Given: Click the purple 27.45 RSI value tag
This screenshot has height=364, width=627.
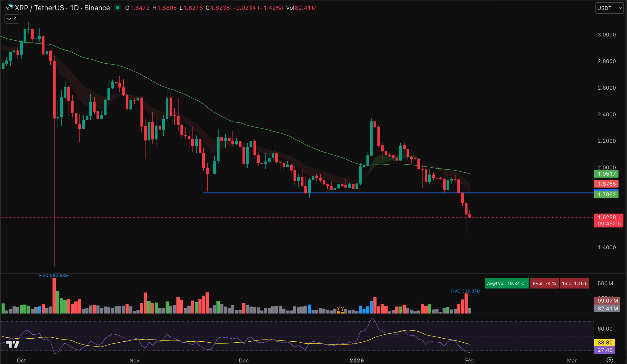Looking at the screenshot, I should click(x=605, y=350).
